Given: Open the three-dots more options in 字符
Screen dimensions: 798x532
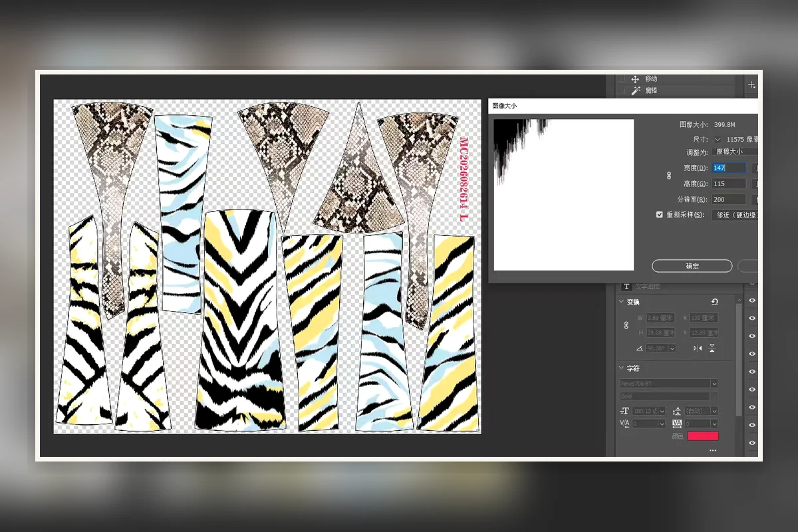Looking at the screenshot, I should click(713, 450).
